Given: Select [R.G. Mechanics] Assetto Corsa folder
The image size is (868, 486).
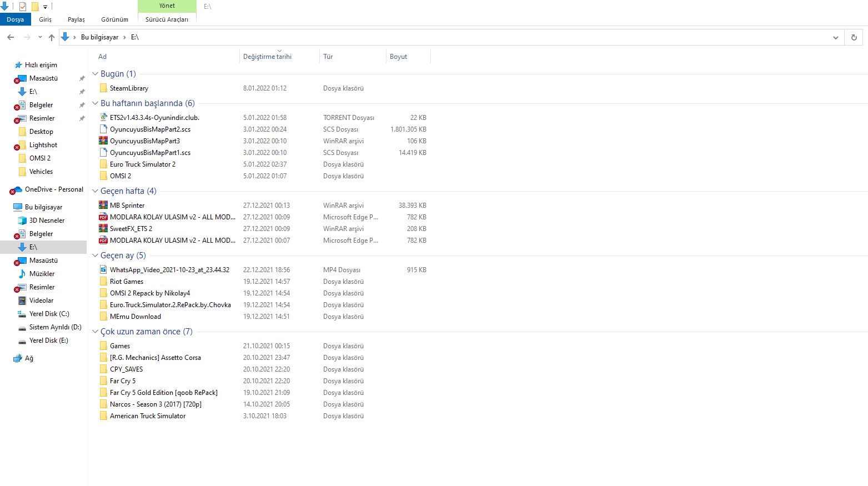Looking at the screenshot, I should coord(155,358).
